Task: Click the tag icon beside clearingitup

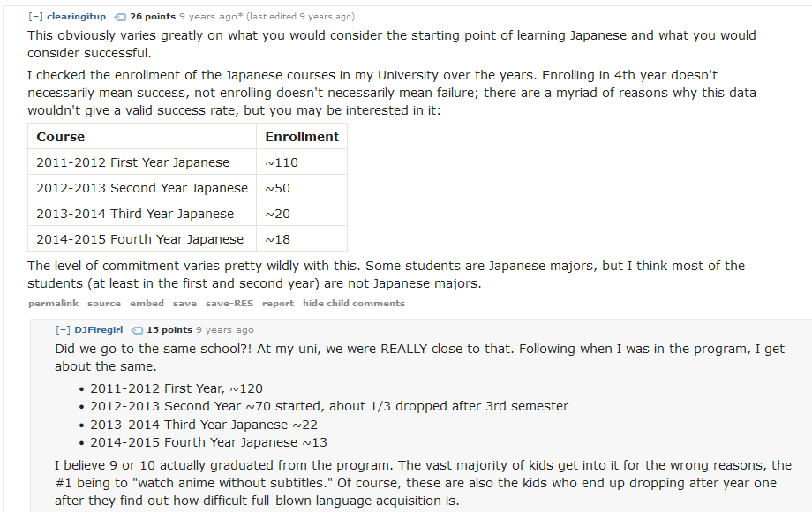Action: [x=120, y=17]
